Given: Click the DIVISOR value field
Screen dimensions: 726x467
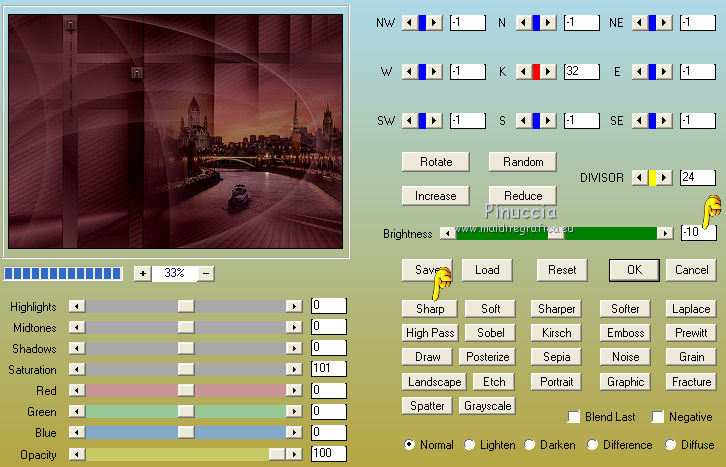Looking at the screenshot, I should tap(698, 178).
